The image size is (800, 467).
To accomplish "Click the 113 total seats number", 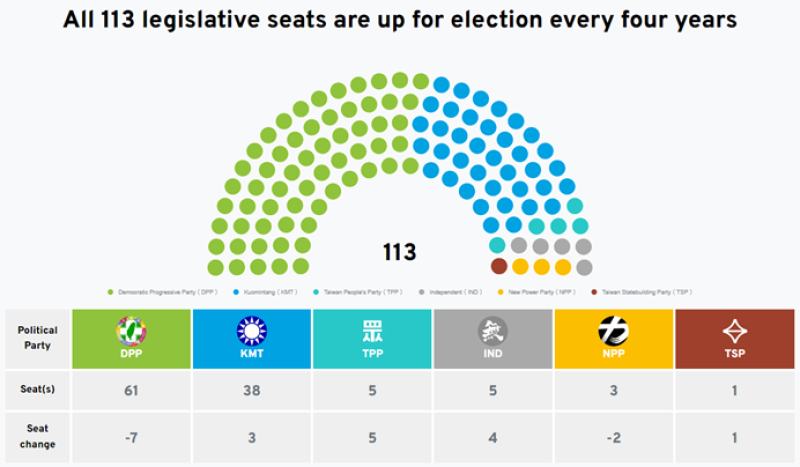I will coord(399,253).
